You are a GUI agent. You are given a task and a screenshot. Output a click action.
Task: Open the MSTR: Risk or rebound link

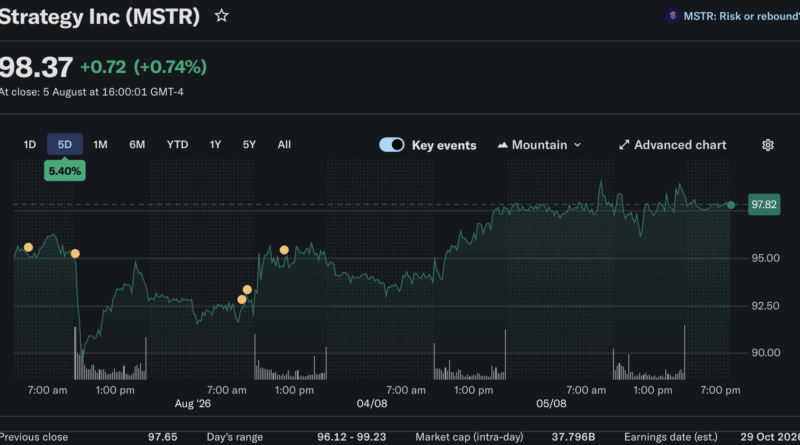[x=741, y=16]
